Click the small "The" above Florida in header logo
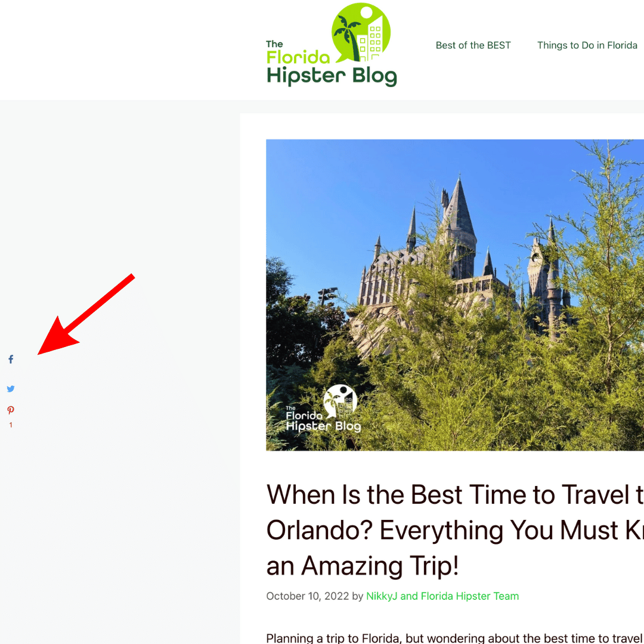644x644 pixels. tap(274, 44)
